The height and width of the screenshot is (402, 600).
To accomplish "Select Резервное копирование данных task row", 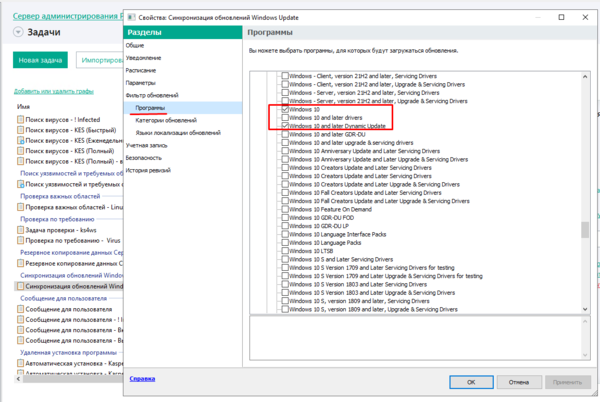I will tap(69, 263).
